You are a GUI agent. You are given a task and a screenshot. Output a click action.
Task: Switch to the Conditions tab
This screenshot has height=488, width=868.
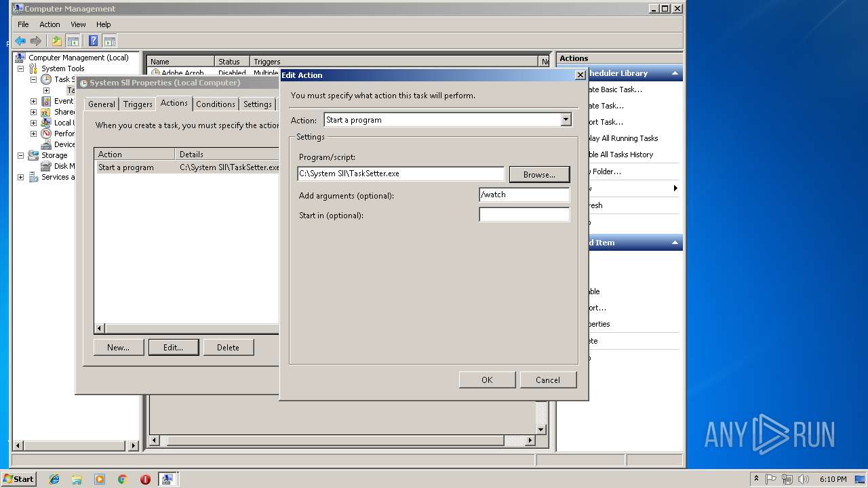(x=216, y=104)
